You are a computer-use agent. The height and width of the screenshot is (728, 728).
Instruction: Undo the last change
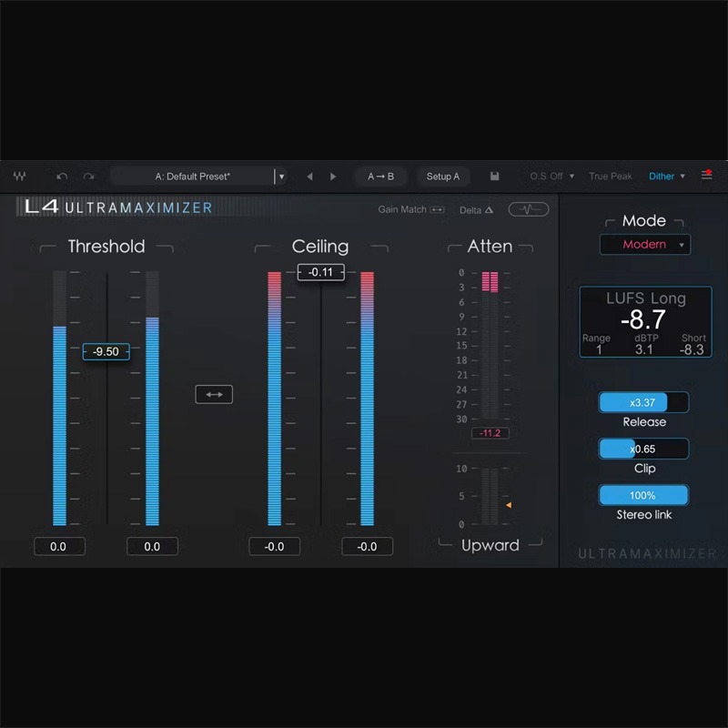coord(62,177)
